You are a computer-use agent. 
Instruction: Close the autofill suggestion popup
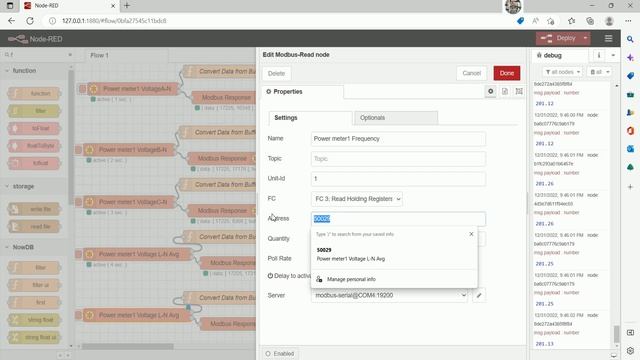click(471, 234)
